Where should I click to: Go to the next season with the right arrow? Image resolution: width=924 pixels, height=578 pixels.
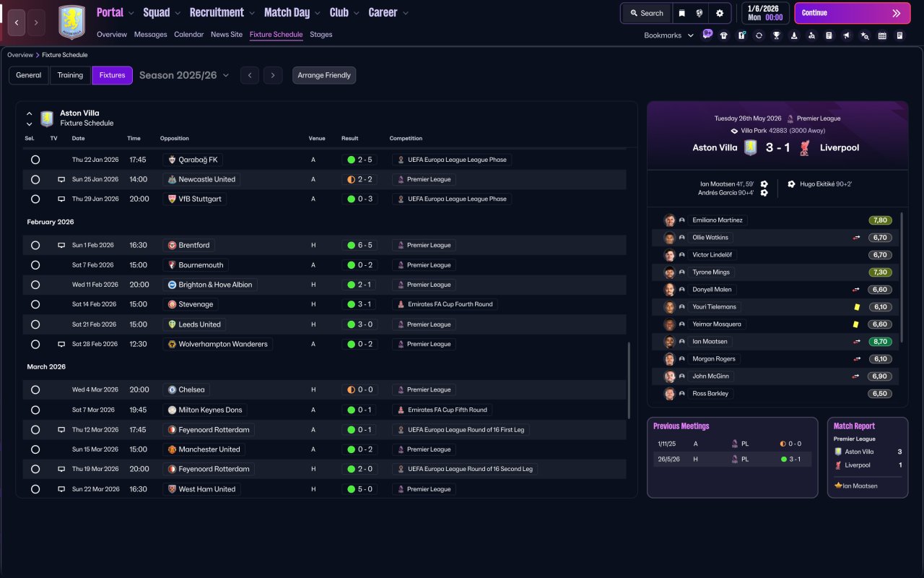(272, 75)
